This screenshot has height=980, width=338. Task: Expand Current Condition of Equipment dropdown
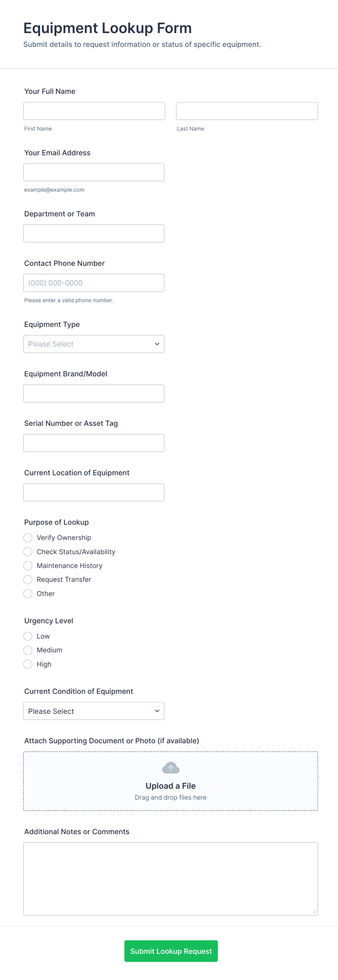93,711
